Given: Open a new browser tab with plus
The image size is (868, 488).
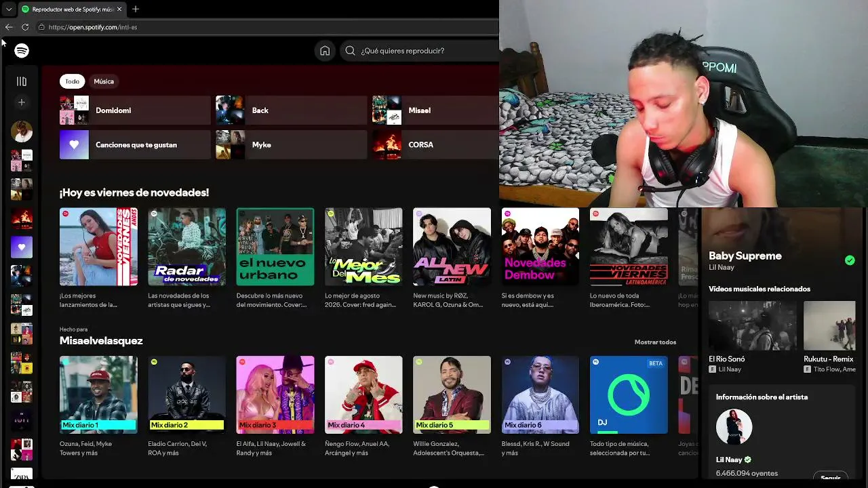Looking at the screenshot, I should pos(136,9).
